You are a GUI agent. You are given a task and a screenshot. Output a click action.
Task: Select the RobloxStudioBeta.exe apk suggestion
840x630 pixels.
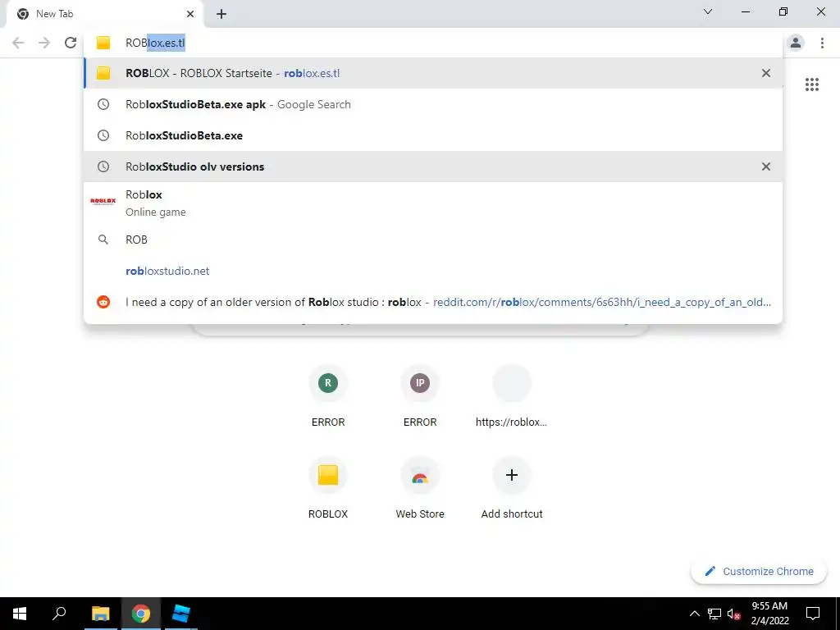coord(433,104)
